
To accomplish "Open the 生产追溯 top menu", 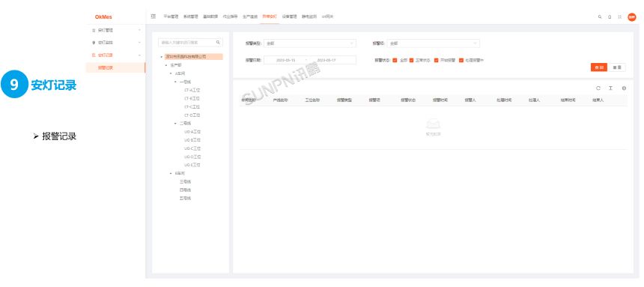I will click(249, 16).
